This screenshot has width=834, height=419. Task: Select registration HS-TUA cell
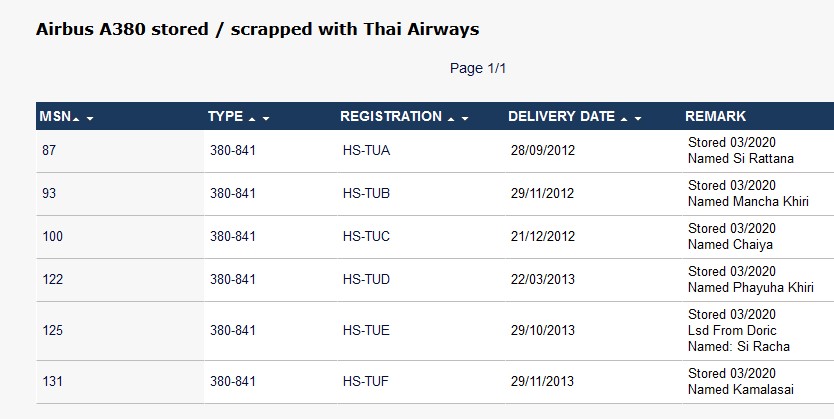(x=366, y=150)
